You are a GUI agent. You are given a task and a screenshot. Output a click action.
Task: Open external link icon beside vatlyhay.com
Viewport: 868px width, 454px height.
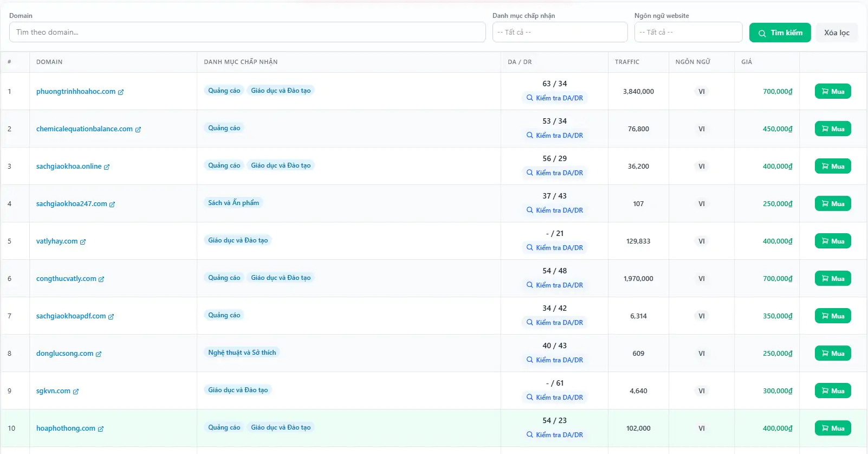point(83,242)
